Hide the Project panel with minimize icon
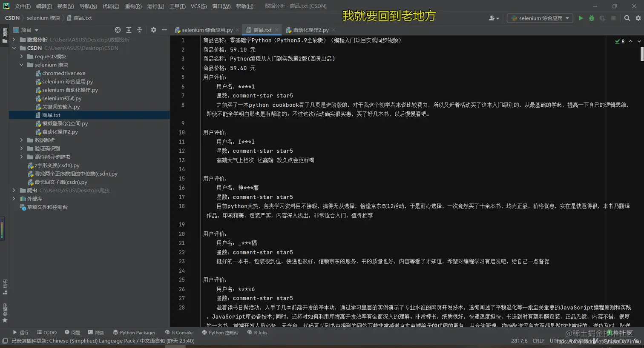Image resolution: width=644 pixels, height=348 pixels. pyautogui.click(x=164, y=30)
